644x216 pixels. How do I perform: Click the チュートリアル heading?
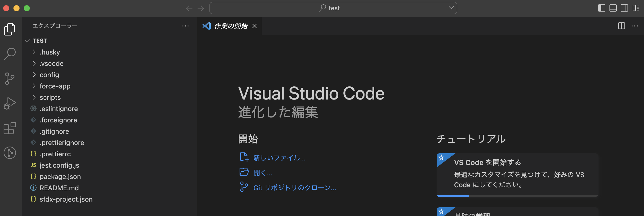coord(471,139)
